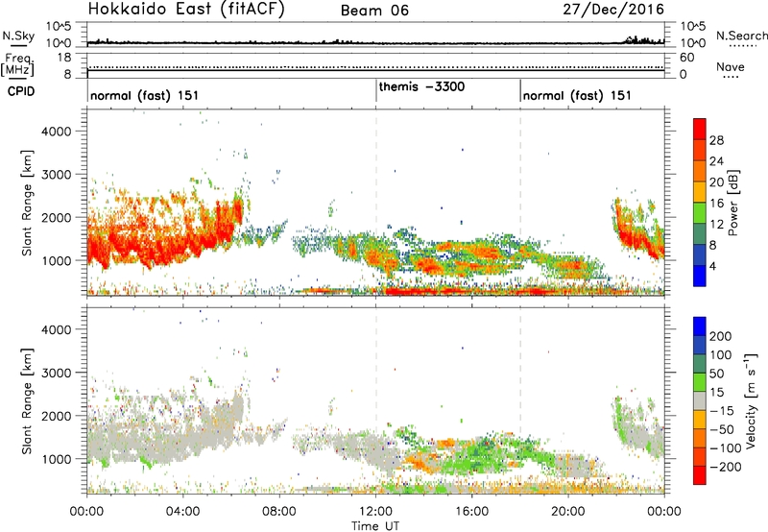Click the "12:00" time axis label
The width and height of the screenshot is (768, 532).
pos(375,512)
